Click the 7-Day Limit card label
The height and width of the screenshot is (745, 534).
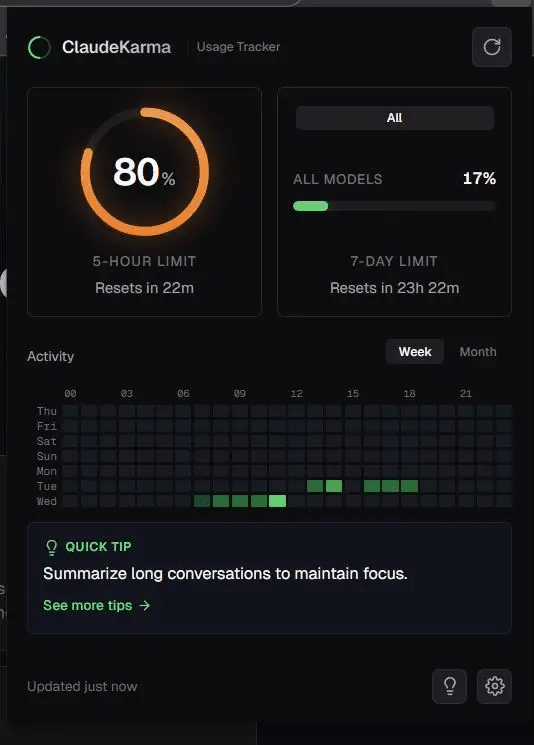(x=394, y=261)
